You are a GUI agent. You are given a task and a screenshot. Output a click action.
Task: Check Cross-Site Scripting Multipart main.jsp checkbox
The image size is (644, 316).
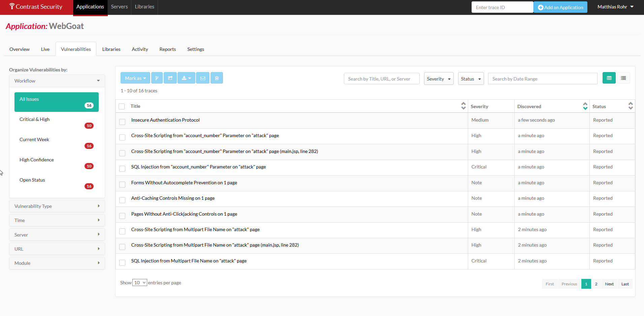coord(122,247)
